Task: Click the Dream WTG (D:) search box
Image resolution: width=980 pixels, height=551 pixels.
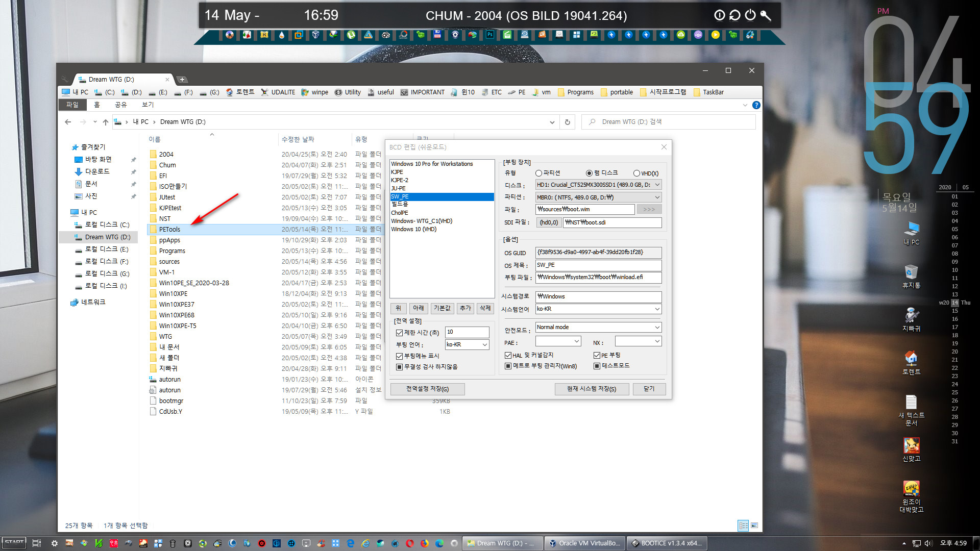Action: (x=668, y=122)
